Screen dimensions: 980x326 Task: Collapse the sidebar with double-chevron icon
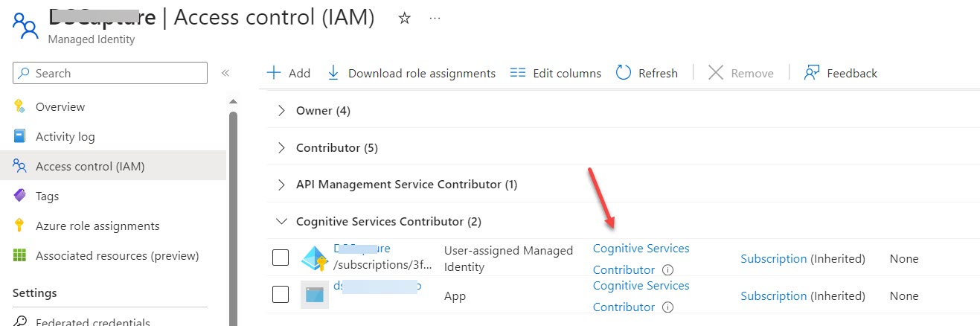pos(225,73)
